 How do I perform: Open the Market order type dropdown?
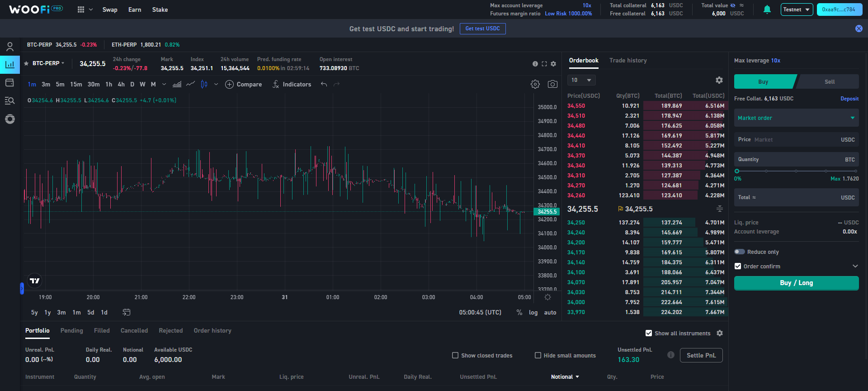pos(796,118)
